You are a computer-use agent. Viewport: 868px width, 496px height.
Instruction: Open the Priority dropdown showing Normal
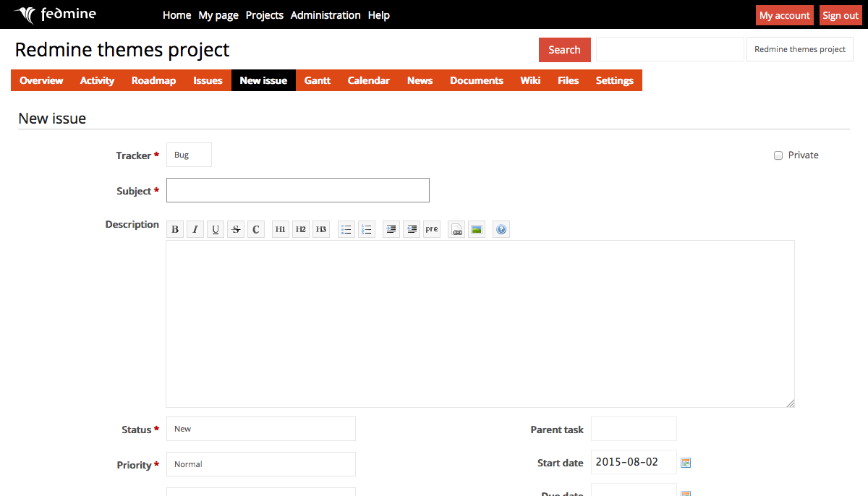coord(261,464)
